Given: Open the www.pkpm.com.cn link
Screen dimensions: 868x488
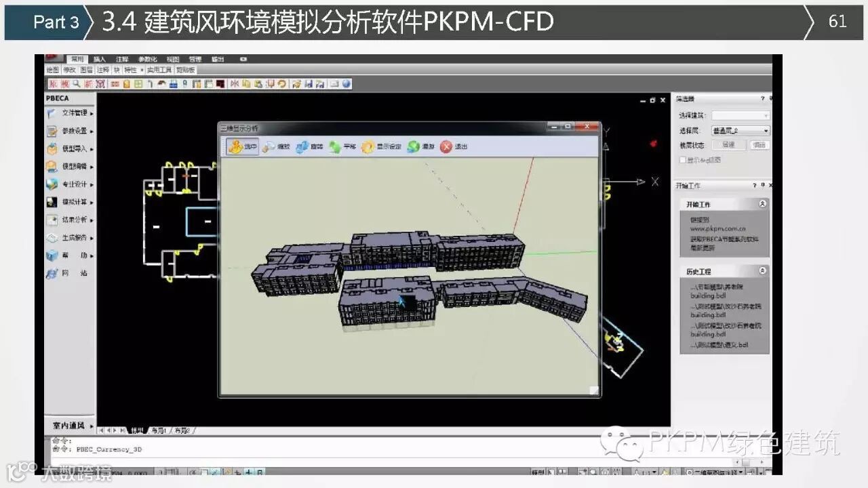Looking at the screenshot, I should tap(718, 229).
